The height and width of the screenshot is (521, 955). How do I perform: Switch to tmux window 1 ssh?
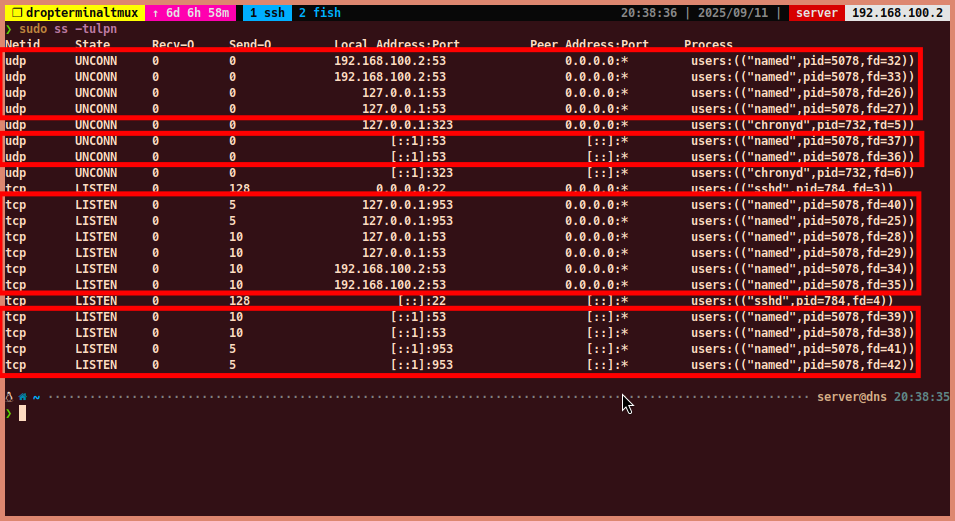pyautogui.click(x=266, y=13)
